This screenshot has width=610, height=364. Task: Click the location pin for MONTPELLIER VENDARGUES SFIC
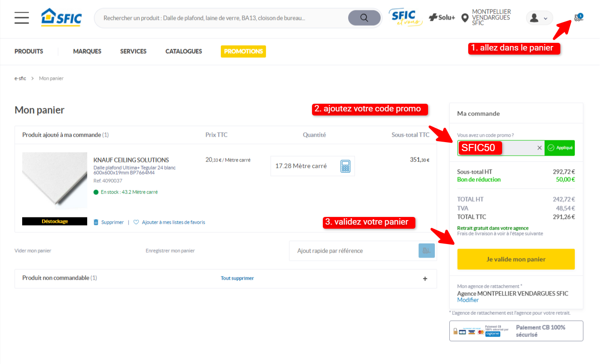click(x=465, y=18)
